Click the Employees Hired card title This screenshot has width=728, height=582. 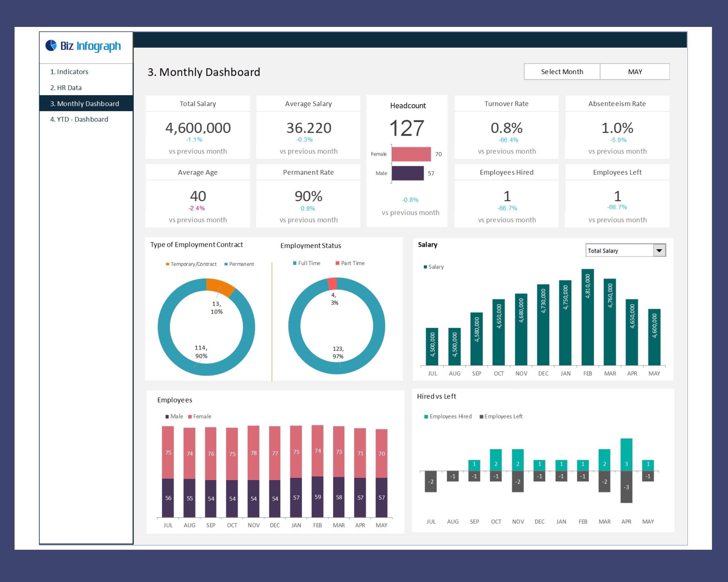(506, 172)
